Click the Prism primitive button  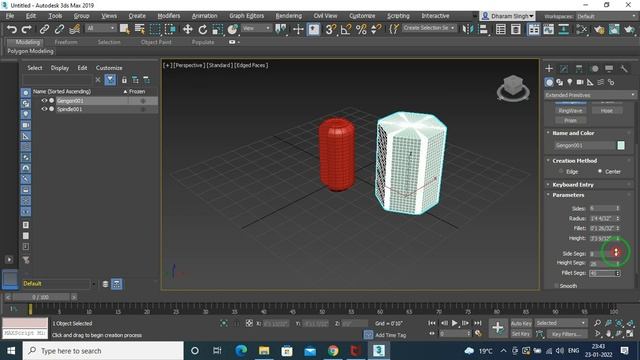(570, 120)
